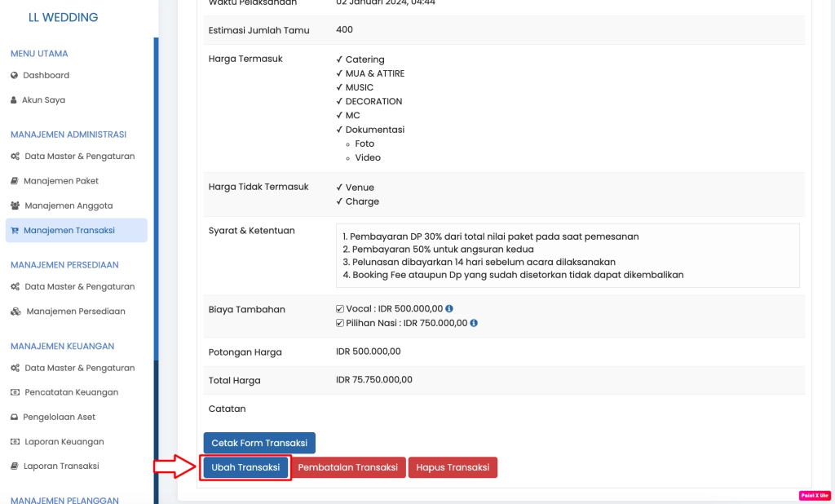Go to Laporan Keuangan in sidebar
The height and width of the screenshot is (504, 835).
coord(64,441)
